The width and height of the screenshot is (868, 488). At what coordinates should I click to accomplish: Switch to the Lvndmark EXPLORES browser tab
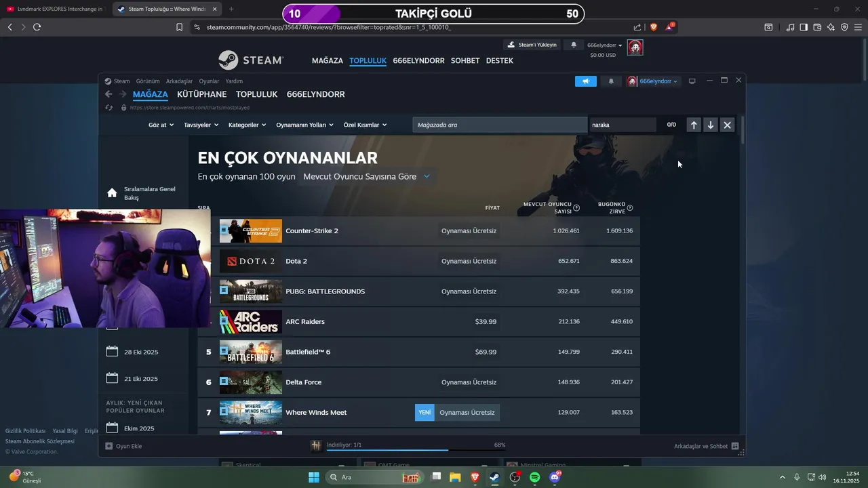[x=55, y=9]
